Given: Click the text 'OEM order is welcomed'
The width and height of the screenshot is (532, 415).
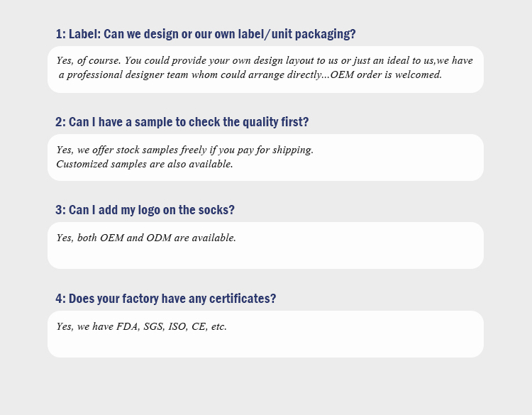Looking at the screenshot, I should tap(386, 74).
